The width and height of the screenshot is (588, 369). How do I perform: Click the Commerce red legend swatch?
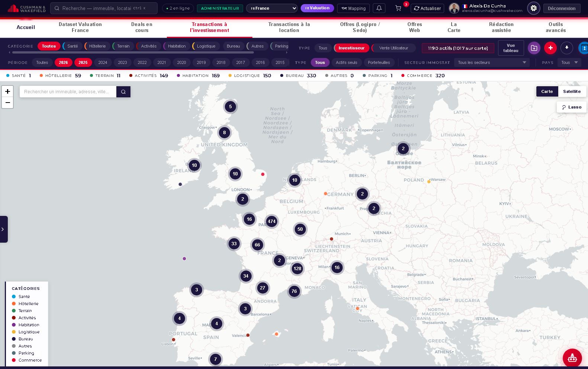[14, 360]
